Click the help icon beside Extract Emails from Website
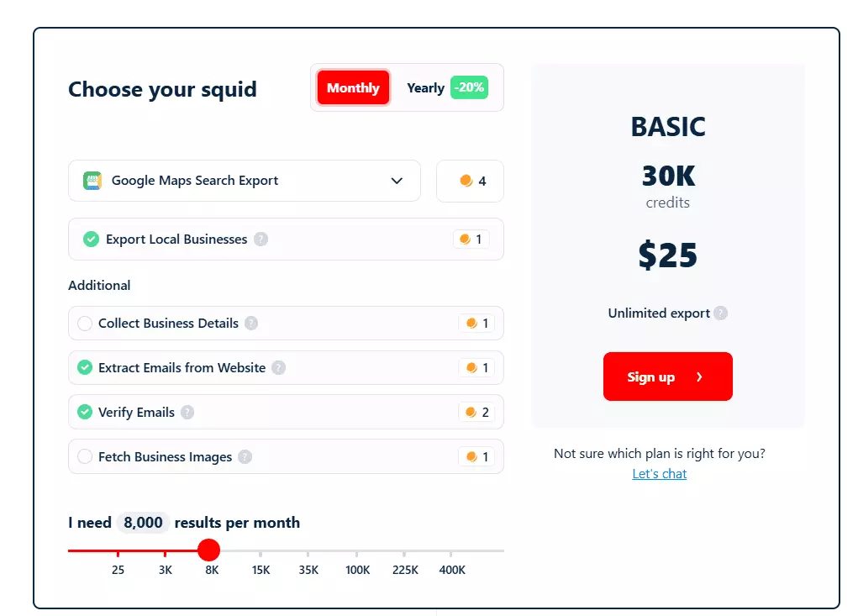The image size is (858, 616). pyautogui.click(x=277, y=367)
